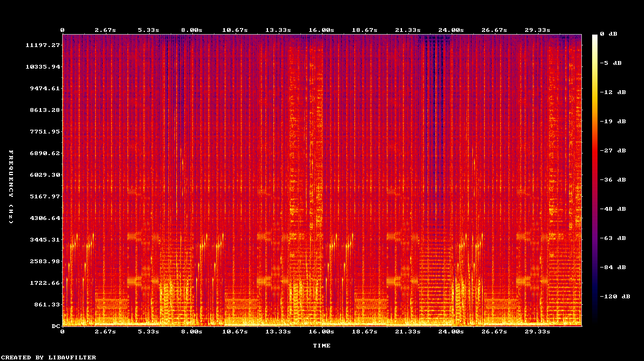Click 29.33s on the lower time axis

click(x=537, y=332)
